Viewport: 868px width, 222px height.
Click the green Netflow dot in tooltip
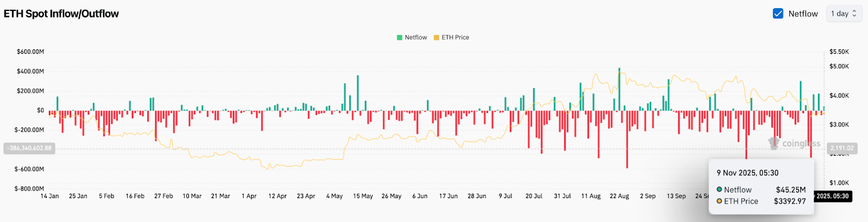719,189
